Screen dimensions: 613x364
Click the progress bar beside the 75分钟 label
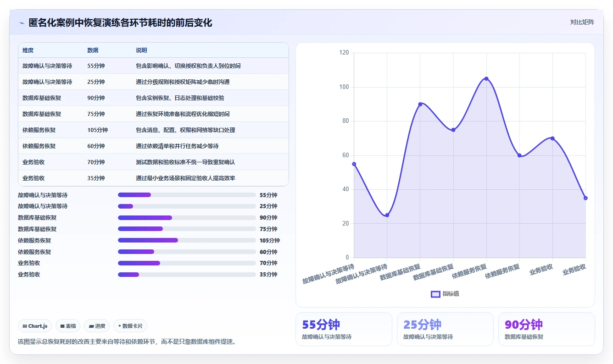pos(187,229)
